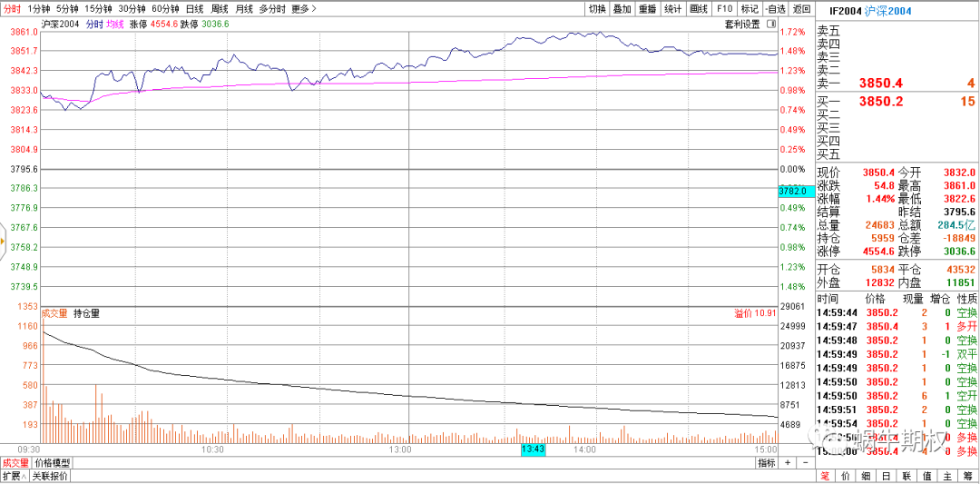Open the 关联报价 tab
Image resolution: width=980 pixels, height=484 pixels.
click(x=49, y=477)
